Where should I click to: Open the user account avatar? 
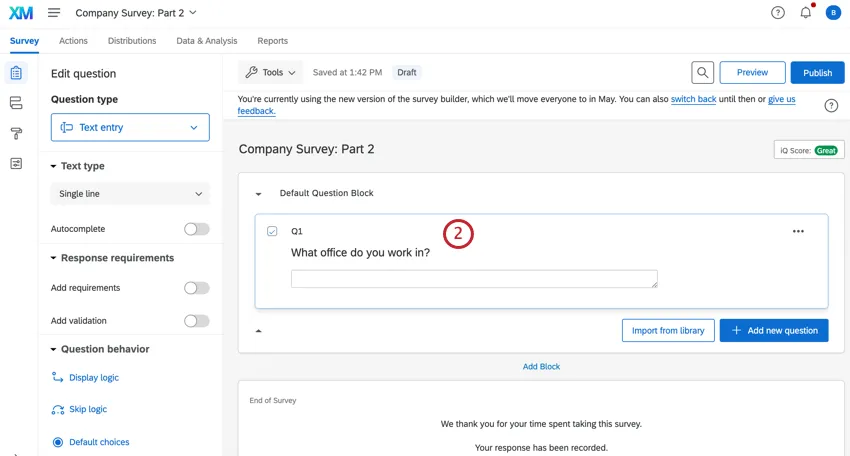coord(833,13)
